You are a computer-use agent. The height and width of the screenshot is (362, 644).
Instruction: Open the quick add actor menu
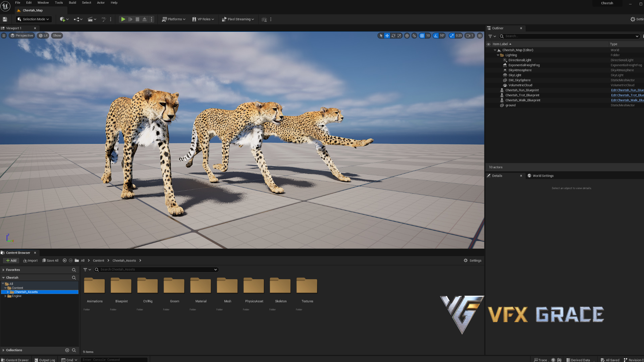point(64,19)
